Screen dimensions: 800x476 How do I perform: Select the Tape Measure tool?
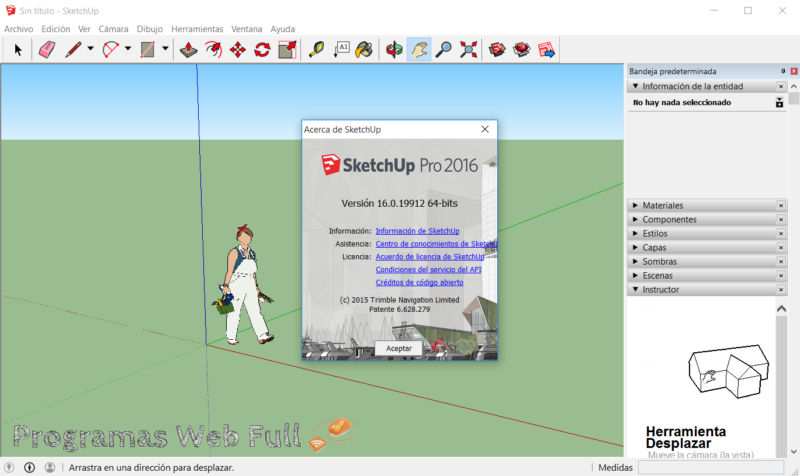coord(317,50)
